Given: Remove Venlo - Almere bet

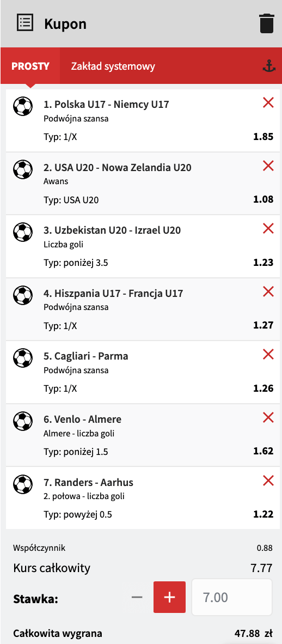Looking at the screenshot, I should [268, 418].
